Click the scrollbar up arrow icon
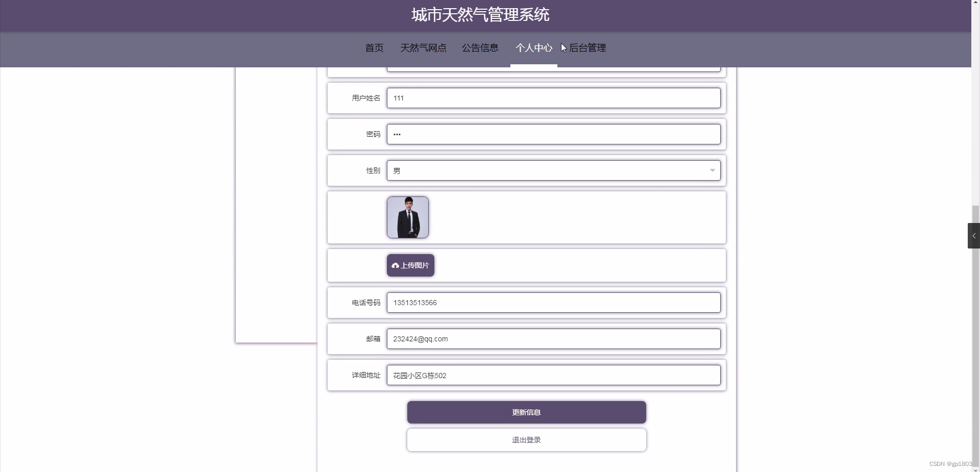980x472 pixels. coord(976,3)
